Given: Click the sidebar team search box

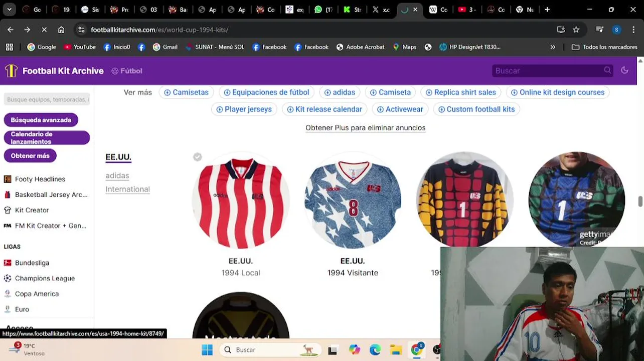Looking at the screenshot, I should coord(47,99).
